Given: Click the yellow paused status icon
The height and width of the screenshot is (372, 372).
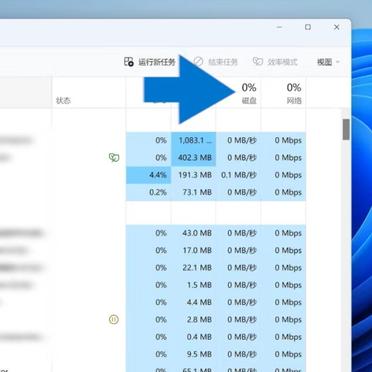Looking at the screenshot, I should [x=114, y=320].
